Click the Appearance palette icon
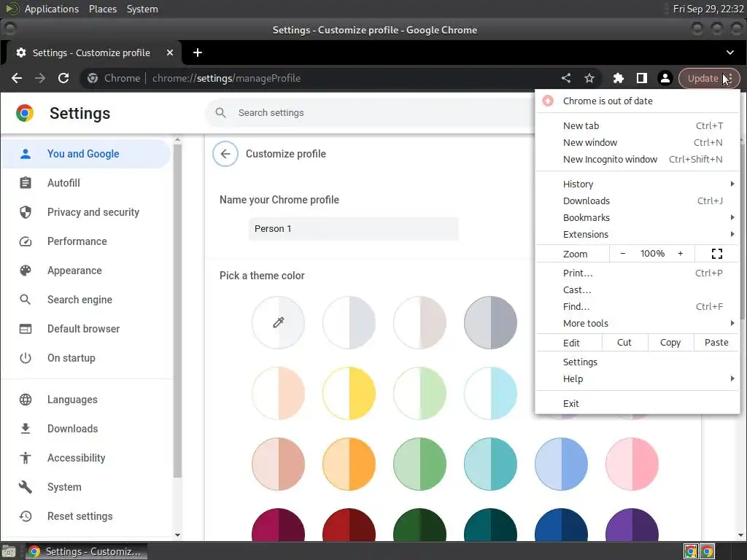Screen dimensions: 747x560 26,271
